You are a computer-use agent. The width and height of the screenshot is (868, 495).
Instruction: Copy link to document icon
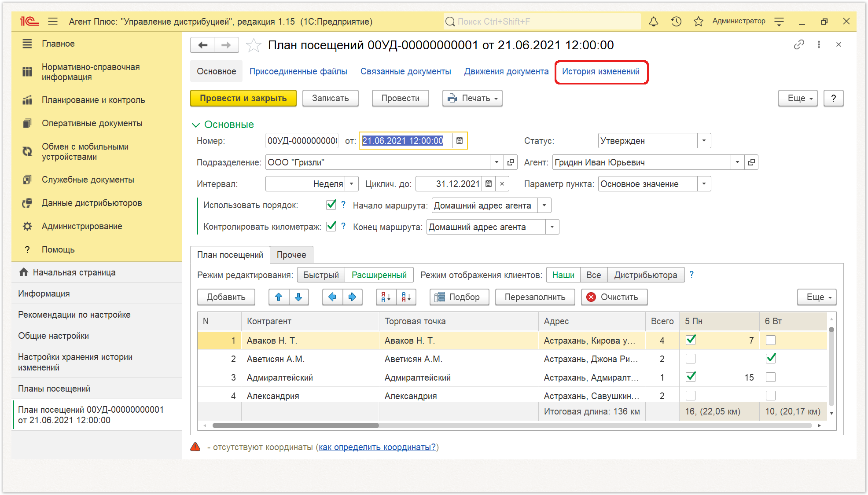click(799, 44)
